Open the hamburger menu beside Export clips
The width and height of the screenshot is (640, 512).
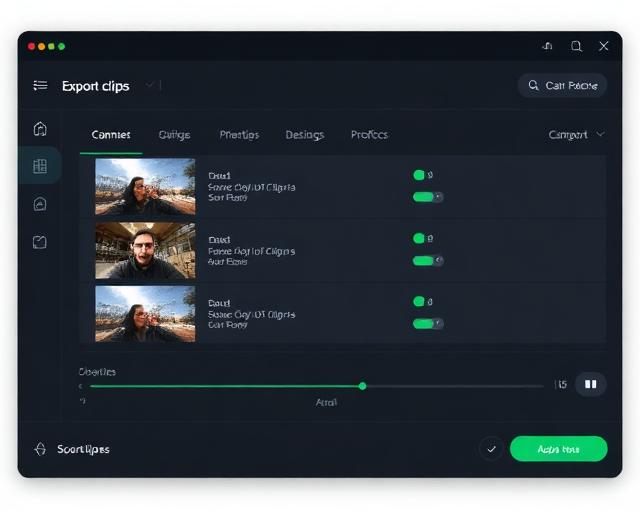click(40, 85)
